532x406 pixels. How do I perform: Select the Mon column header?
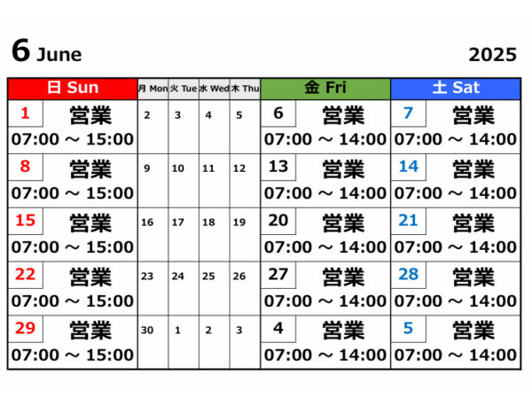pos(153,89)
